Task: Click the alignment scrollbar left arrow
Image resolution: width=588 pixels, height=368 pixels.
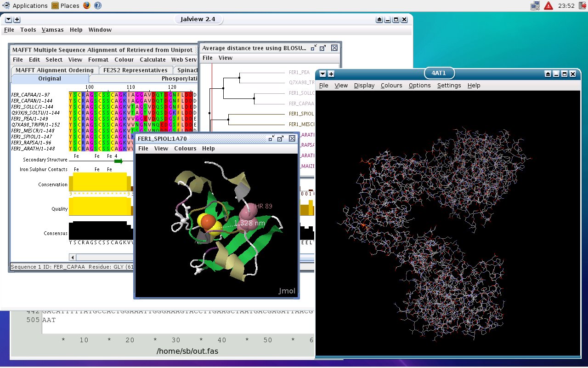Action: [72, 257]
